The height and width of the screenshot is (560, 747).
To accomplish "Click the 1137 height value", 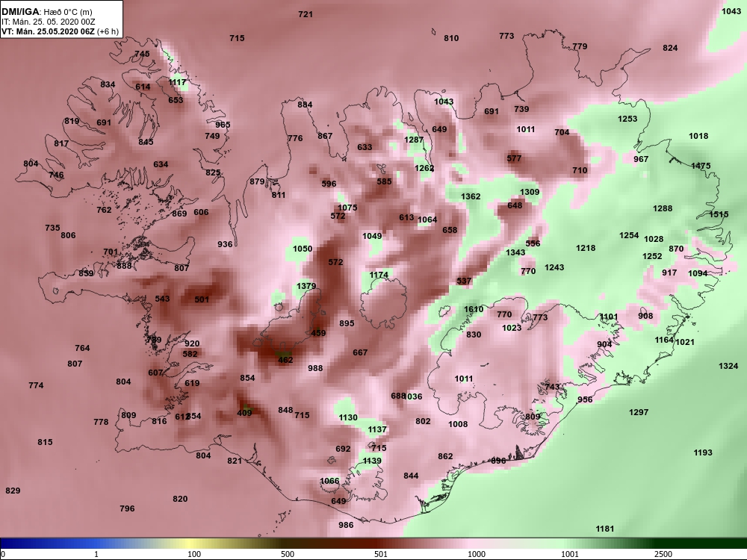I will (x=376, y=429).
